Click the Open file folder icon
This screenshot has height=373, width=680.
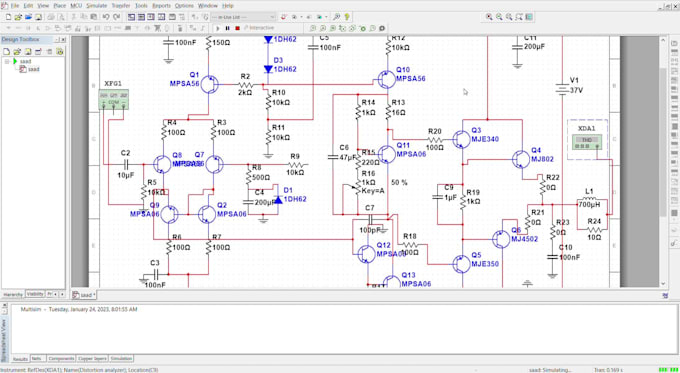tap(18, 17)
